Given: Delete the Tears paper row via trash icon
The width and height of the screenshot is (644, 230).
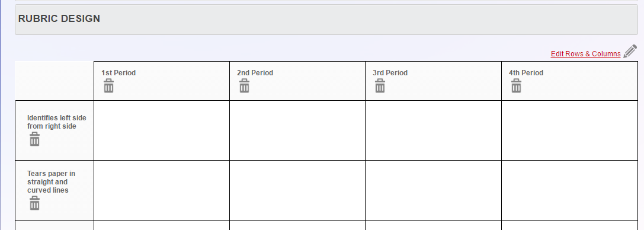Looking at the screenshot, I should coord(34,203).
